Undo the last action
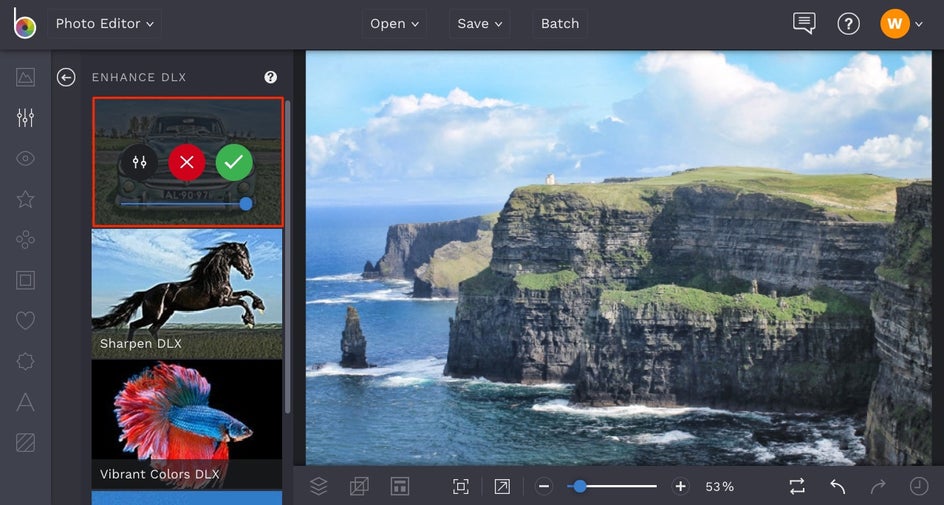This screenshot has width=944, height=505. [x=837, y=486]
